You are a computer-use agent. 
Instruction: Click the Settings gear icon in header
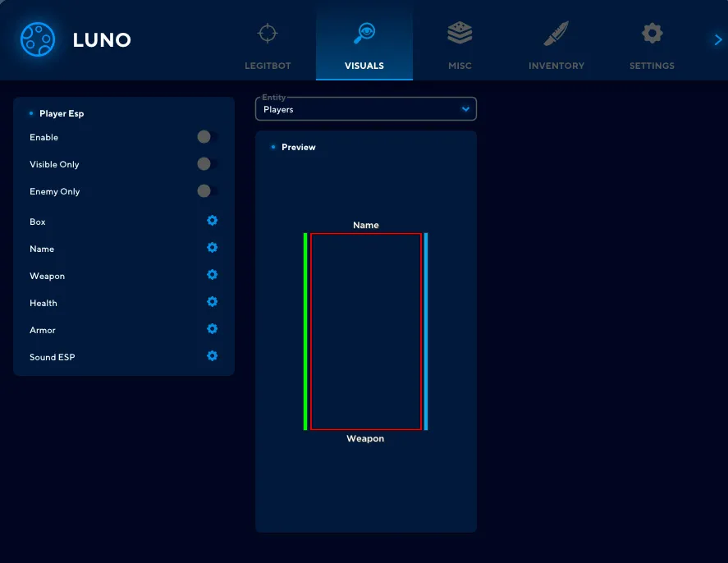[652, 33]
